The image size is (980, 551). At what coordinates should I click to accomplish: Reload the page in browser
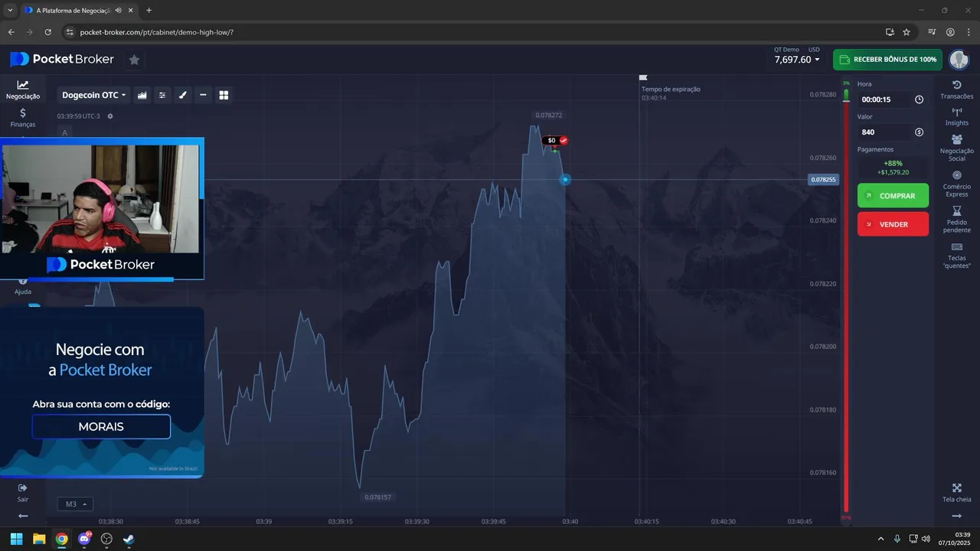pos(47,32)
